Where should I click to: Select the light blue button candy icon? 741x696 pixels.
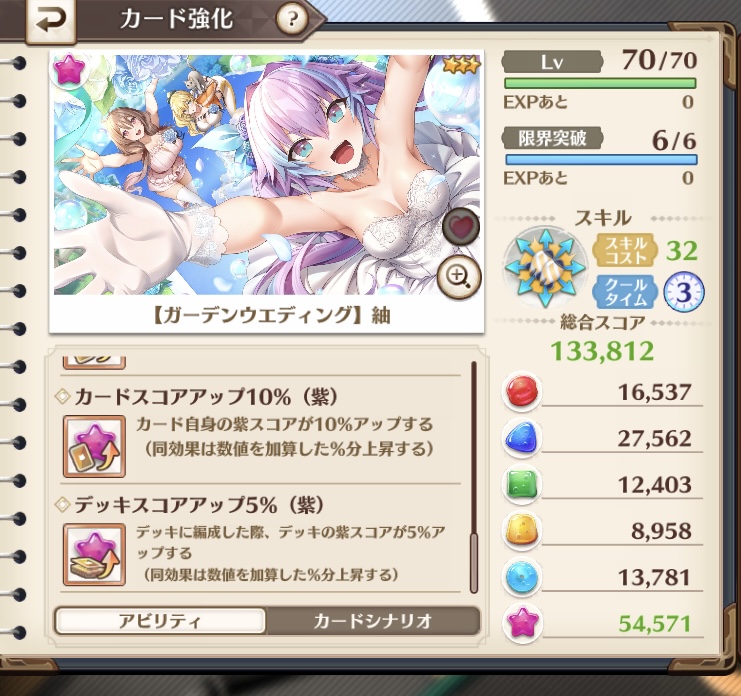pyautogui.click(x=522, y=576)
